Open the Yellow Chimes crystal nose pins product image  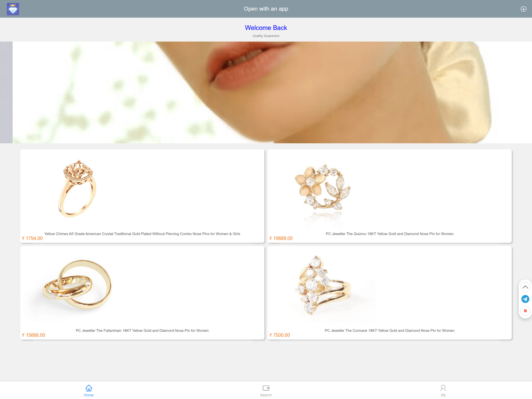coord(77,189)
